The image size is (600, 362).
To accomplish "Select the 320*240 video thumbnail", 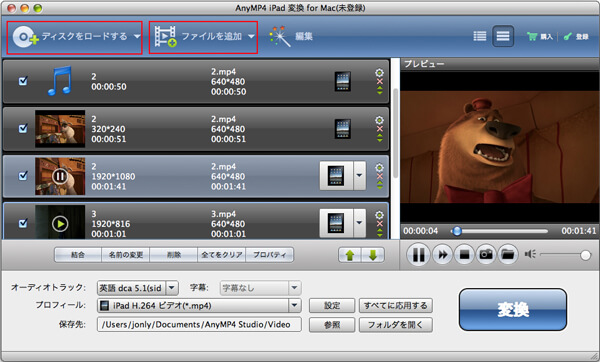I will (60, 129).
